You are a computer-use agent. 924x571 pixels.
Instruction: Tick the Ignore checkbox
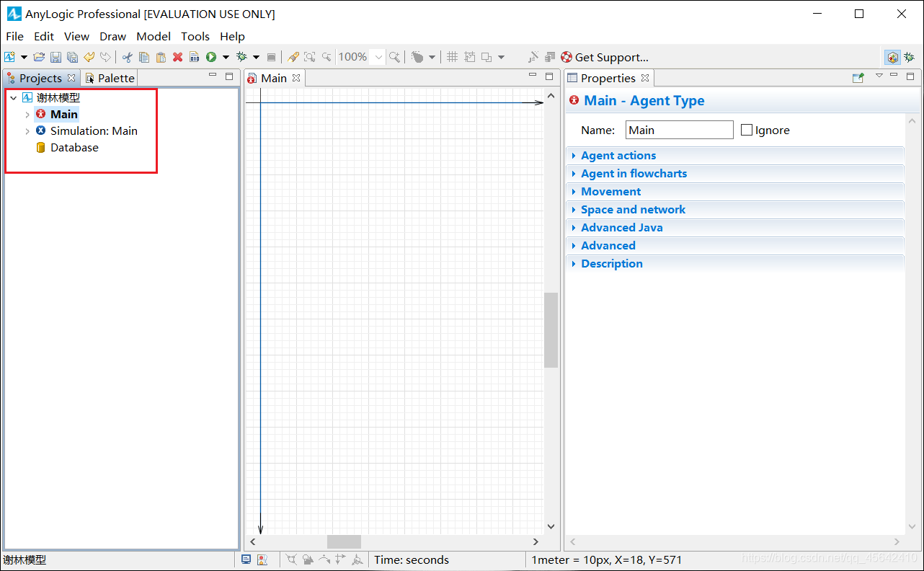pyautogui.click(x=747, y=130)
